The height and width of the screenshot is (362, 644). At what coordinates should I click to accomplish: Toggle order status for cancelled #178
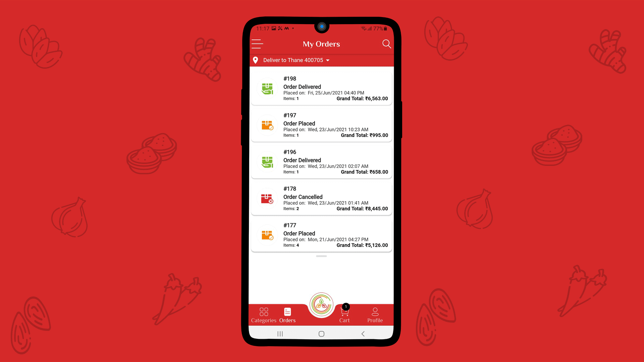pyautogui.click(x=267, y=198)
